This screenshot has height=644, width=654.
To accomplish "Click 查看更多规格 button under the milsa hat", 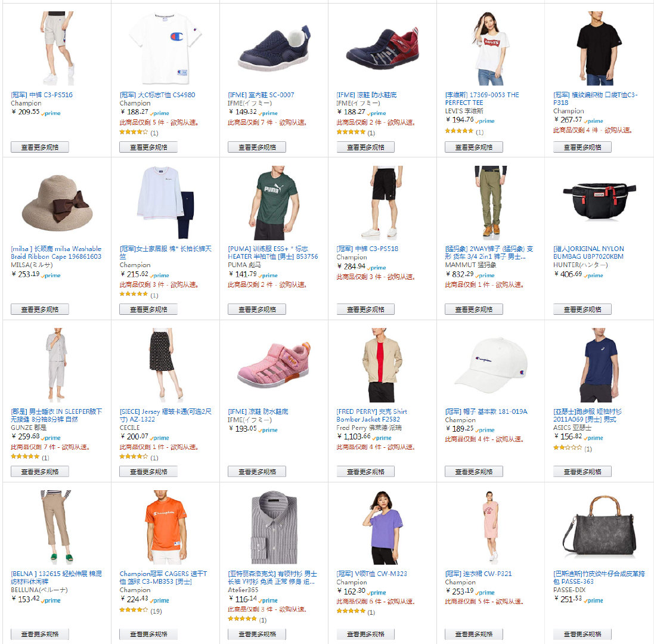I will 39,309.
